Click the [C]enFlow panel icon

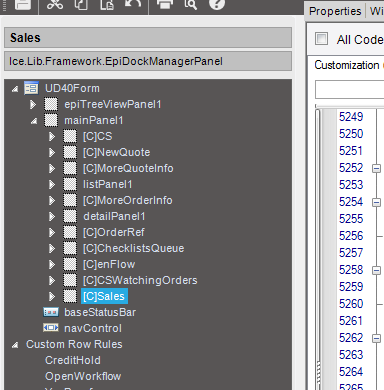click(x=70, y=264)
